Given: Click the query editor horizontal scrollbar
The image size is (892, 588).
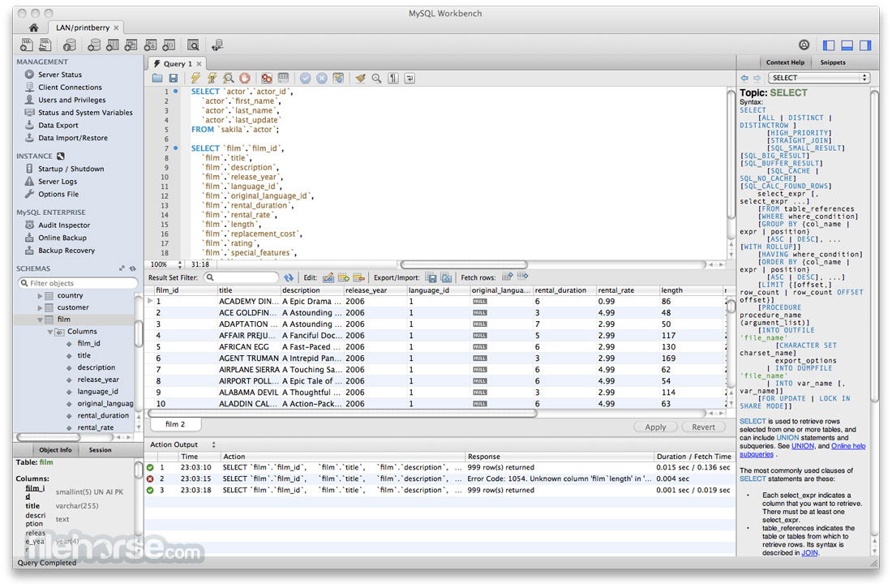Looking at the screenshot, I should pyautogui.click(x=464, y=264).
